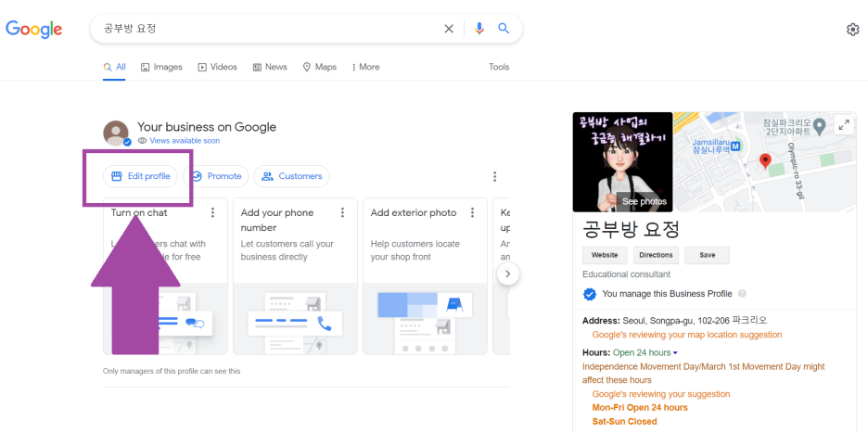Viewport: 868px width, 433px height.
Task: Open business profile three-dot menu
Action: click(494, 177)
